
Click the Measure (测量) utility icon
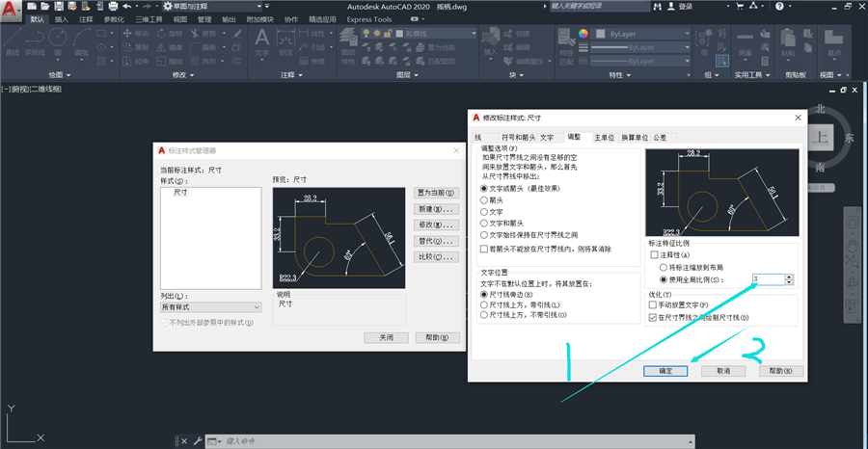(746, 43)
